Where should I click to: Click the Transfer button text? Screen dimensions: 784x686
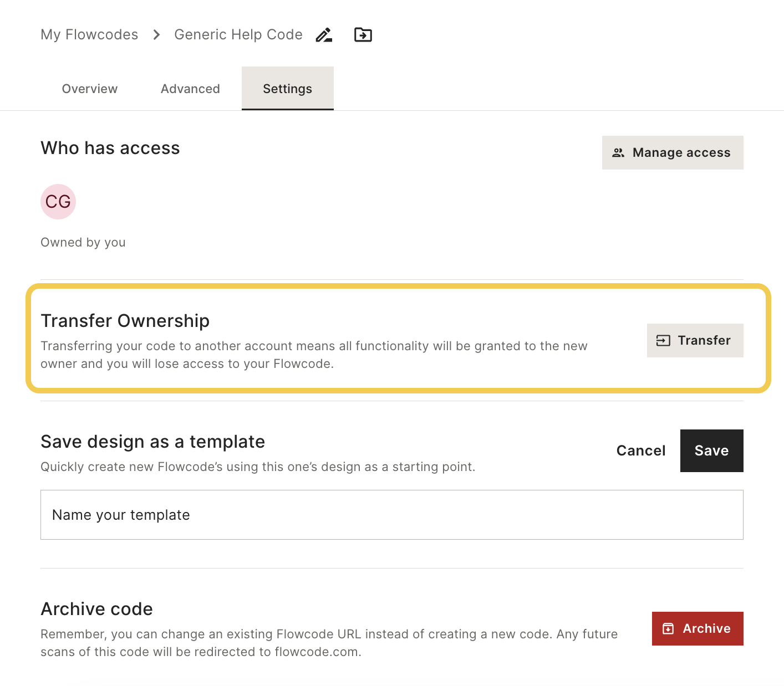(x=704, y=340)
